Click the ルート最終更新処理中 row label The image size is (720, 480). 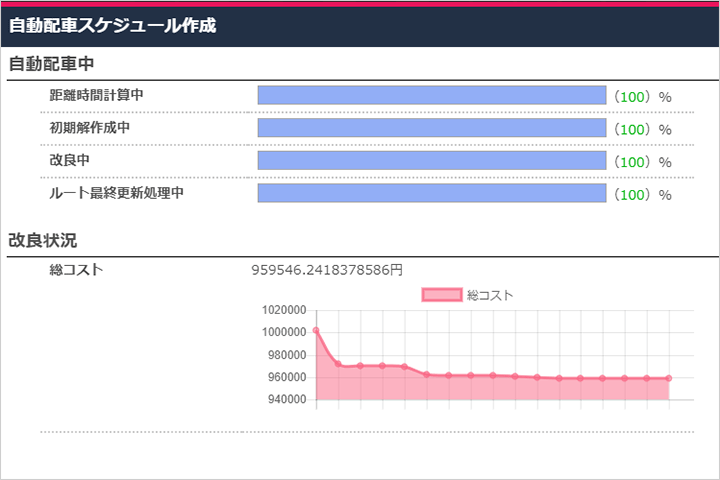[x=116, y=193]
